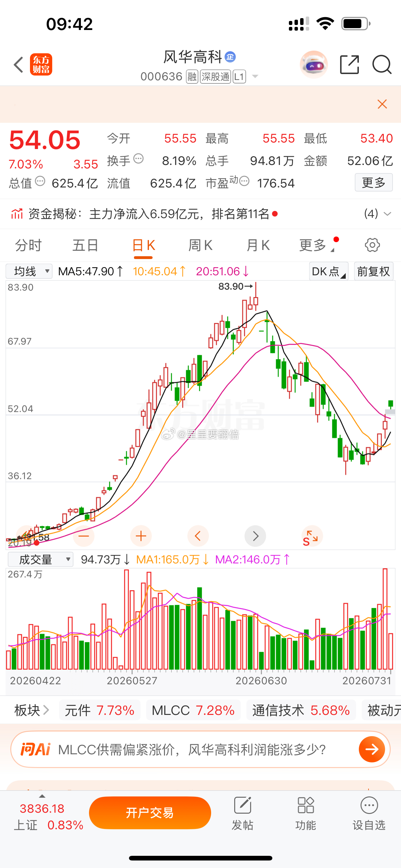Tap the L1 quote level tag
Viewport: 401px width, 868px height.
pyautogui.click(x=239, y=77)
